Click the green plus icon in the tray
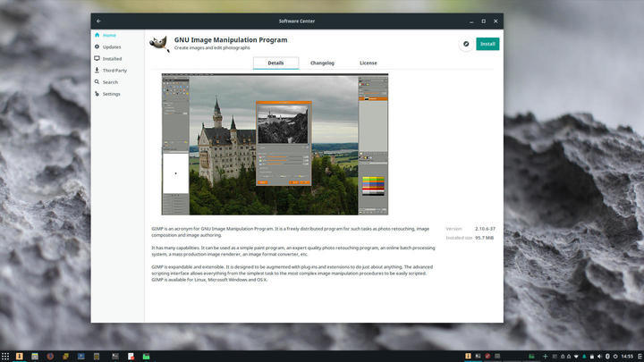The height and width of the screenshot is (362, 644). (546, 357)
